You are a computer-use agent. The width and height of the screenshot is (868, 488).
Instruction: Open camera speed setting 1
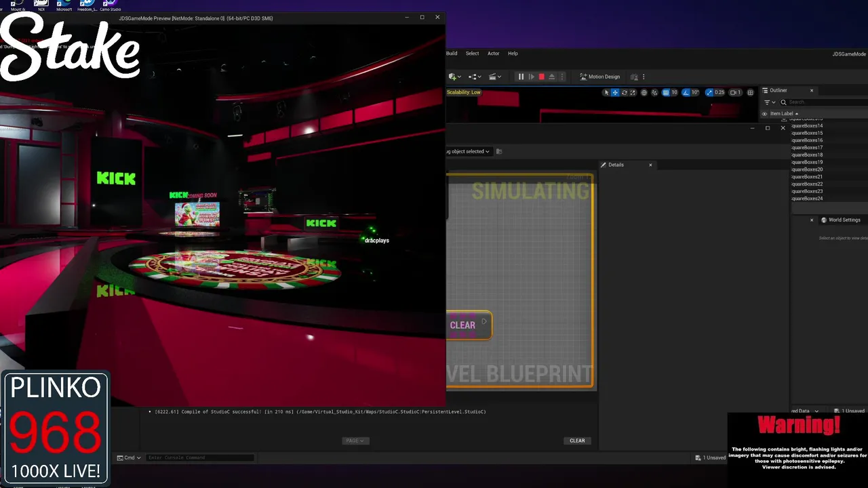tap(736, 92)
